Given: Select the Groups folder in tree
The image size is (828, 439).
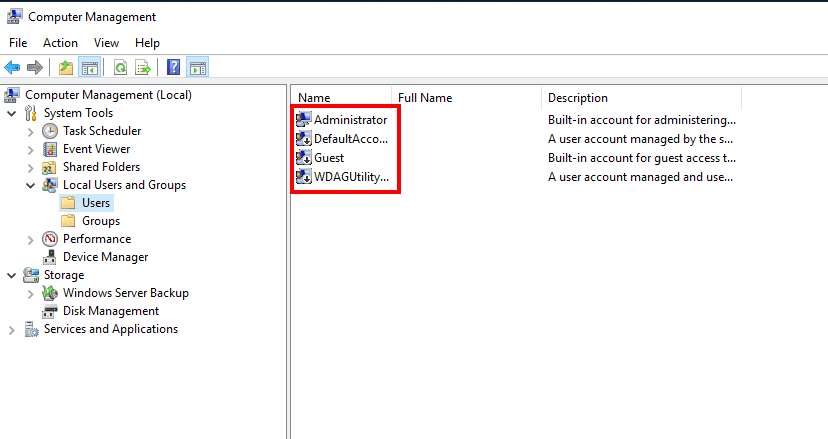Looking at the screenshot, I should 100,221.
